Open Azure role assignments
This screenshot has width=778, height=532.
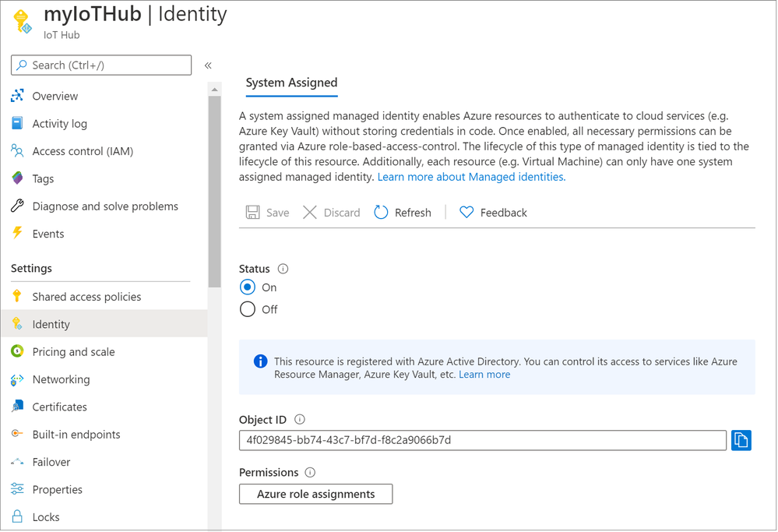click(x=315, y=494)
